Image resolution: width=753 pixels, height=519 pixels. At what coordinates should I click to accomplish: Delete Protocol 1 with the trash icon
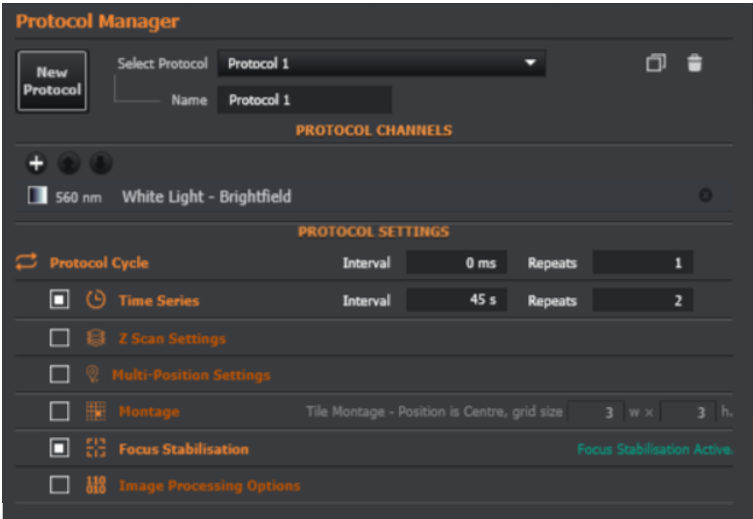click(694, 63)
